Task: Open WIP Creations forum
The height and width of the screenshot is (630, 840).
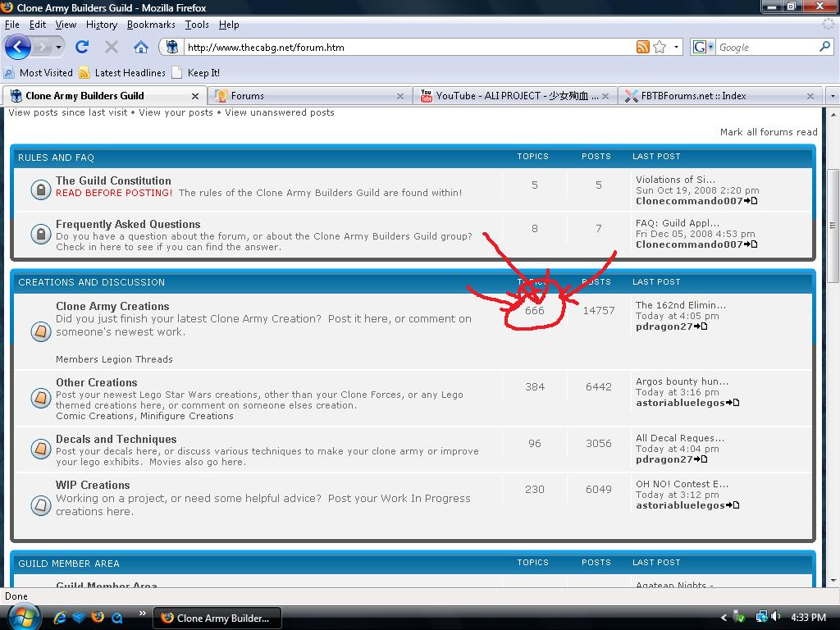Action: tap(93, 486)
